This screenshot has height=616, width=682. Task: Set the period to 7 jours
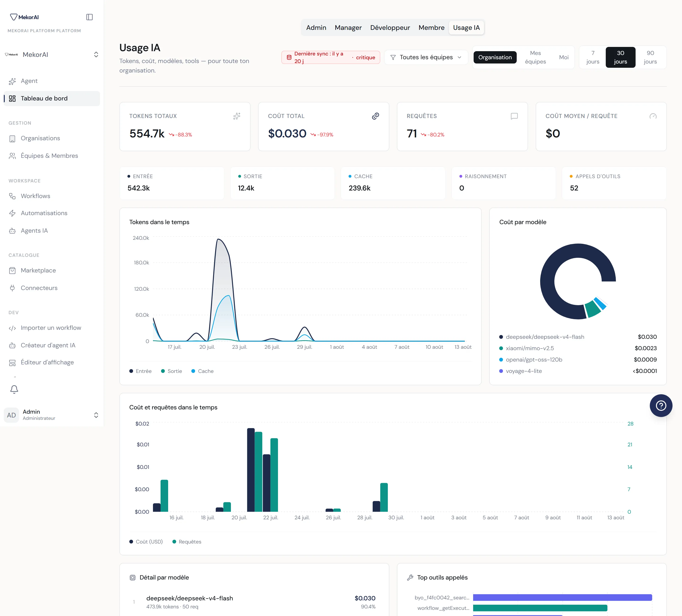pos(593,58)
